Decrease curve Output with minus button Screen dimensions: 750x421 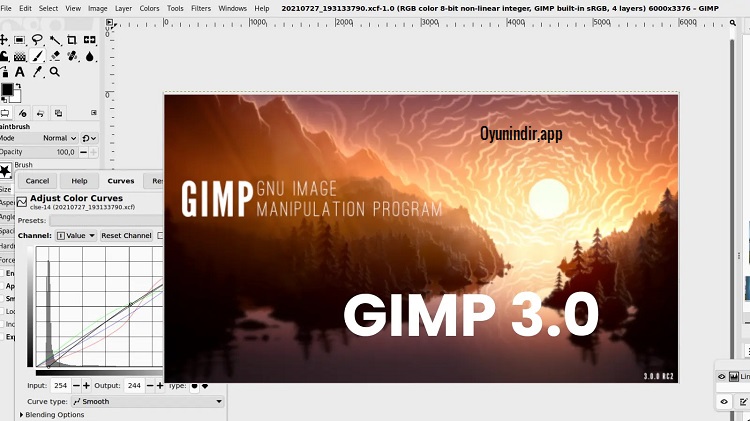[150, 386]
